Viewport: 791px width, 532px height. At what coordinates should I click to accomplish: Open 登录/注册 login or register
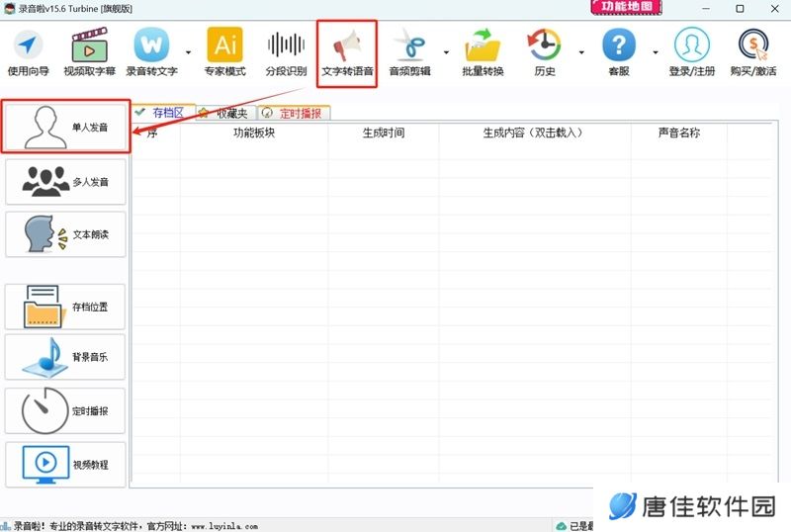tap(692, 52)
